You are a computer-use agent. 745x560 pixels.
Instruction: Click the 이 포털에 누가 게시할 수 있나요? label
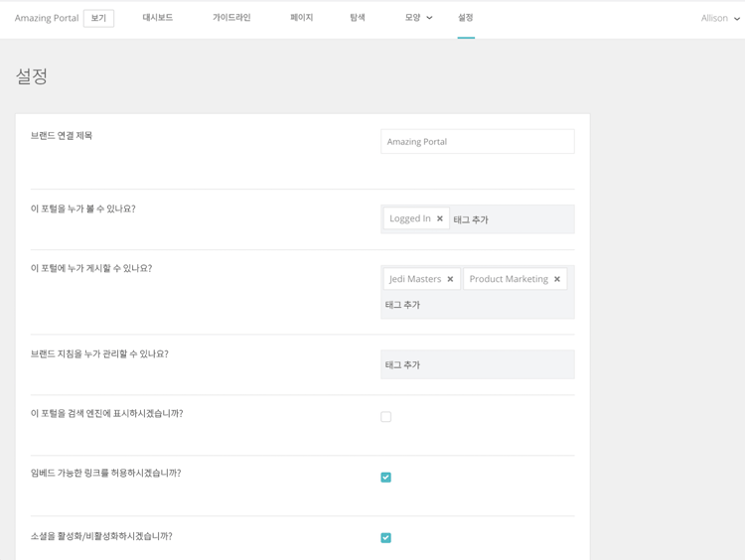coord(91,268)
